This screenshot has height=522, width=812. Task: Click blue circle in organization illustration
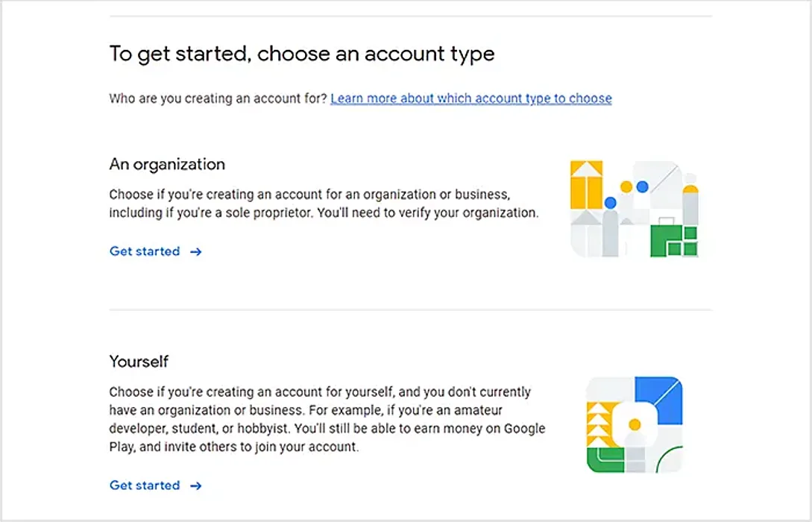tap(610, 203)
